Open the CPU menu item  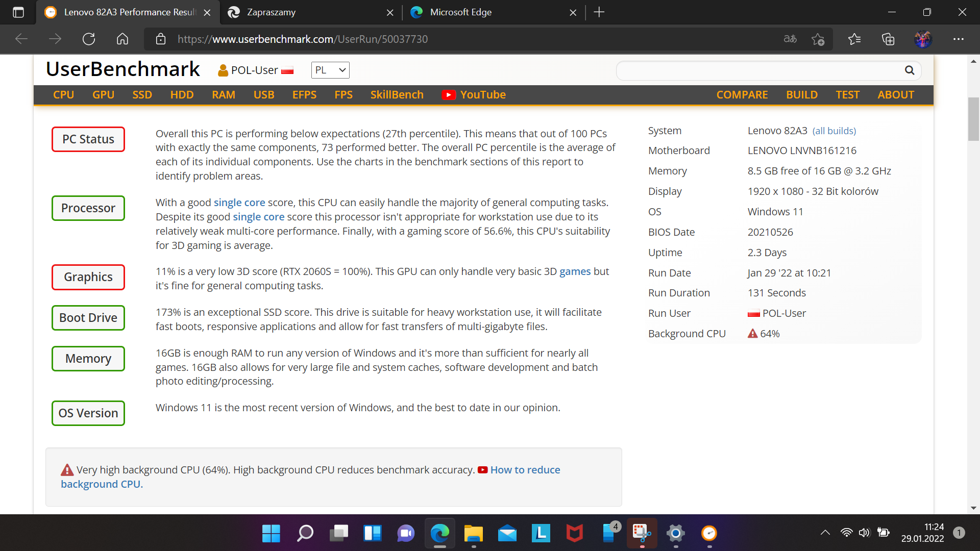click(x=64, y=95)
